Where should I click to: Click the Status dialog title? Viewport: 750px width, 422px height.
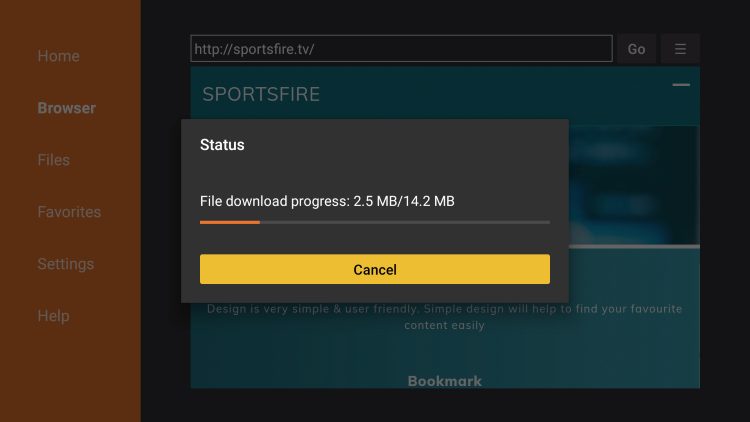coord(222,144)
